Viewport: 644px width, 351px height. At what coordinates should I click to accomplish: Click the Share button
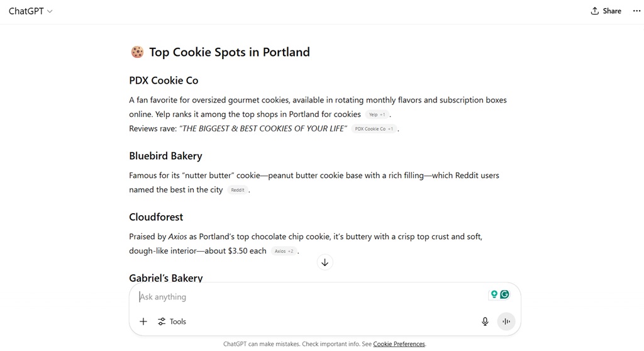pyautogui.click(x=606, y=11)
